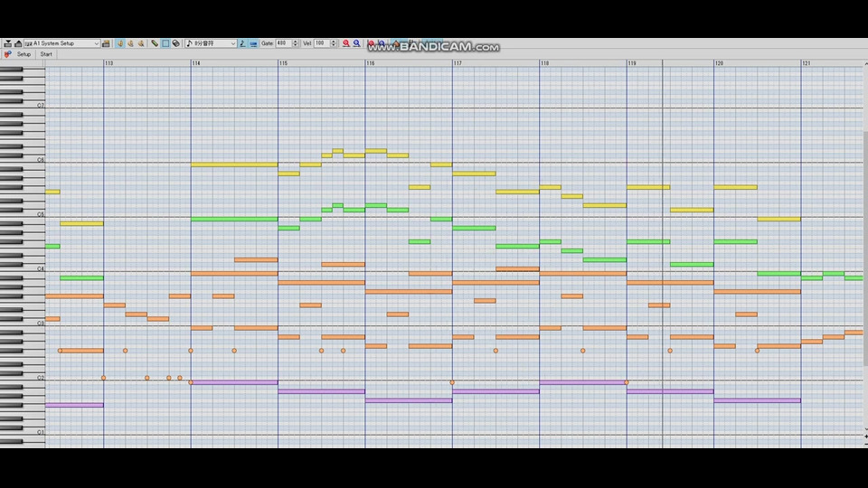Click the Setup button
868x488 pixels.
(24, 54)
